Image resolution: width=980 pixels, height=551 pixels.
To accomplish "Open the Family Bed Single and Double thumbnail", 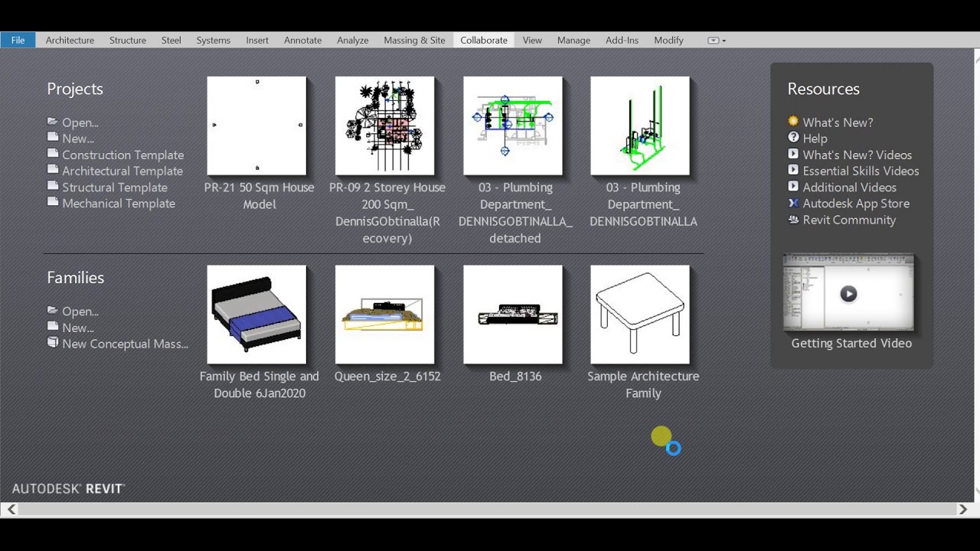I will pos(256,315).
